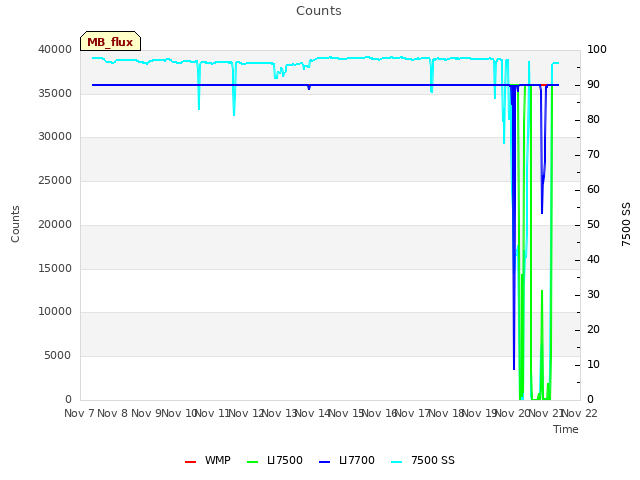Click the Nov 22 date label
This screenshot has width=640, height=480.
coord(580,413)
